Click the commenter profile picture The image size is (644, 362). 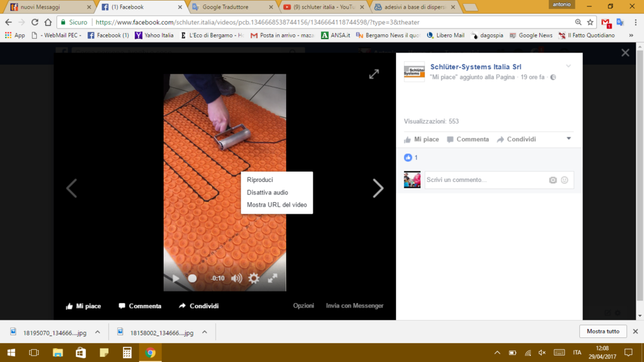(x=412, y=179)
